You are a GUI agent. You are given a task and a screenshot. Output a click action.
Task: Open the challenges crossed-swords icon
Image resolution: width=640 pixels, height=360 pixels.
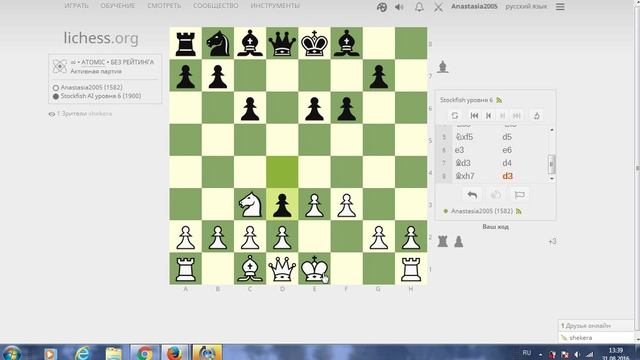(x=438, y=7)
